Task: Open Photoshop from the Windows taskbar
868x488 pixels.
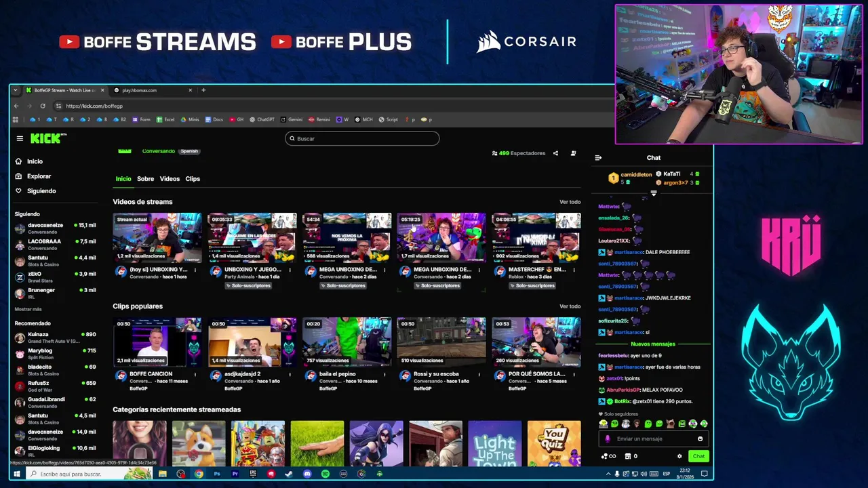Action: pyautogui.click(x=217, y=474)
